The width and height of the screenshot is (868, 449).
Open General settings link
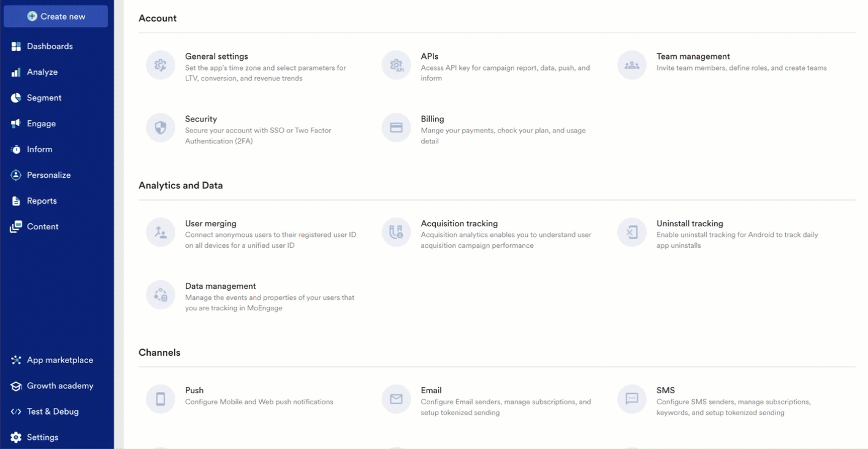coord(216,56)
